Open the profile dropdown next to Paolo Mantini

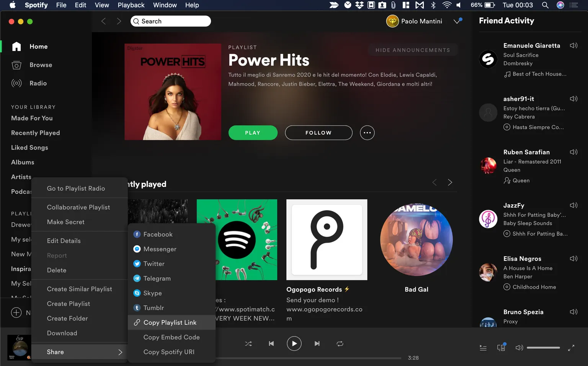(457, 21)
